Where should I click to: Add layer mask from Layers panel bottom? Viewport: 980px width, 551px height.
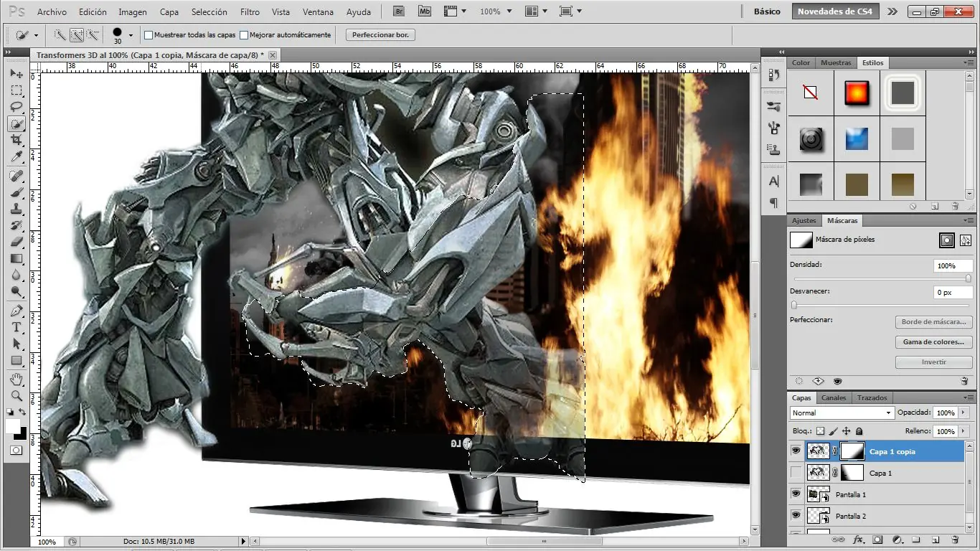click(x=877, y=540)
